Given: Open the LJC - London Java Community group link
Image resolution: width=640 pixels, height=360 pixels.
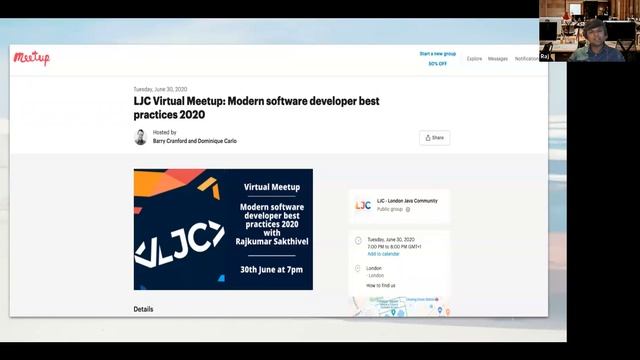Looking at the screenshot, I should 407,201.
